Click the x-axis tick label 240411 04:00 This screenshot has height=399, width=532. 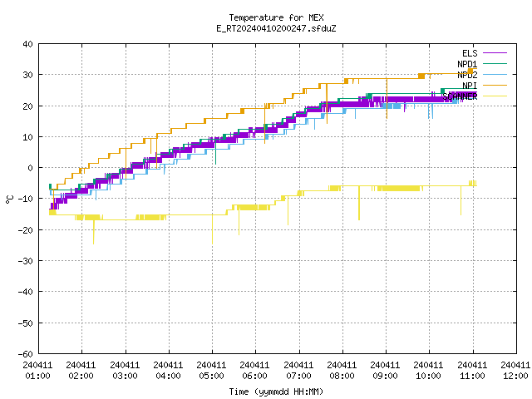168,371
